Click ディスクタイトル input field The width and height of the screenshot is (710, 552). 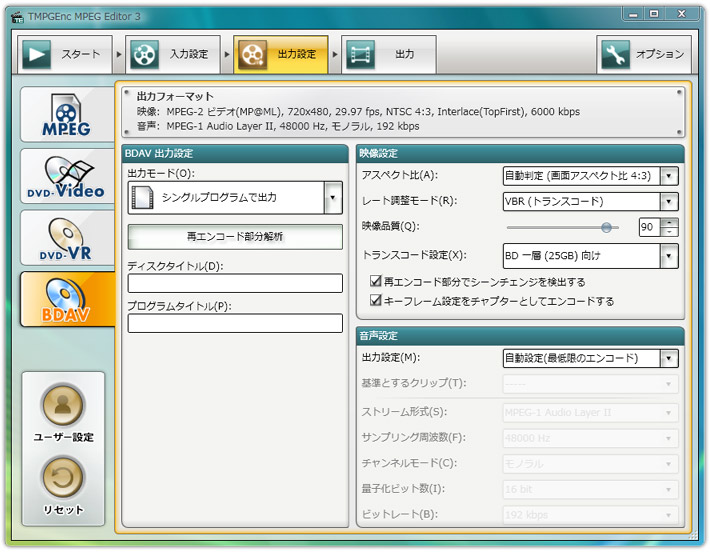(235, 283)
